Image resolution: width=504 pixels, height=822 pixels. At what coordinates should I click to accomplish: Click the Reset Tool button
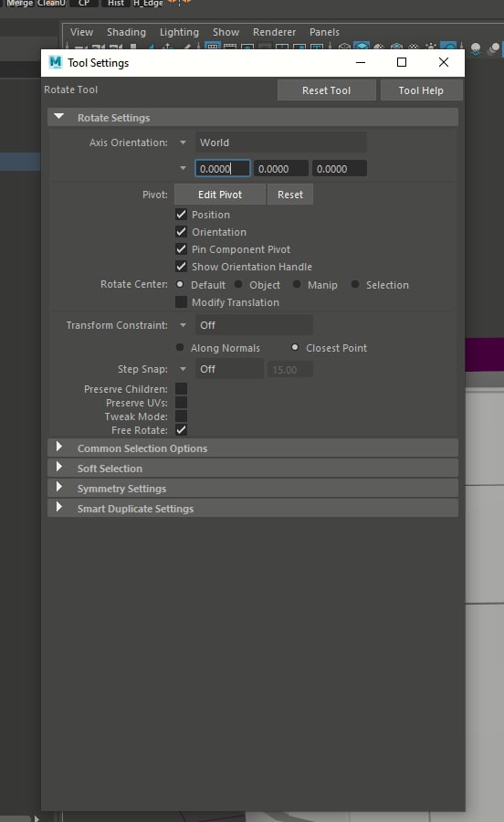pyautogui.click(x=326, y=90)
